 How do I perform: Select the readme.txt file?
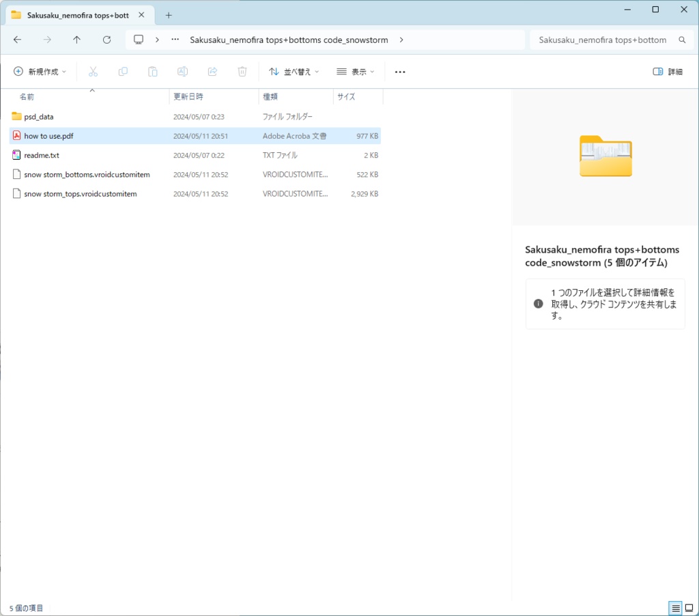point(195,155)
